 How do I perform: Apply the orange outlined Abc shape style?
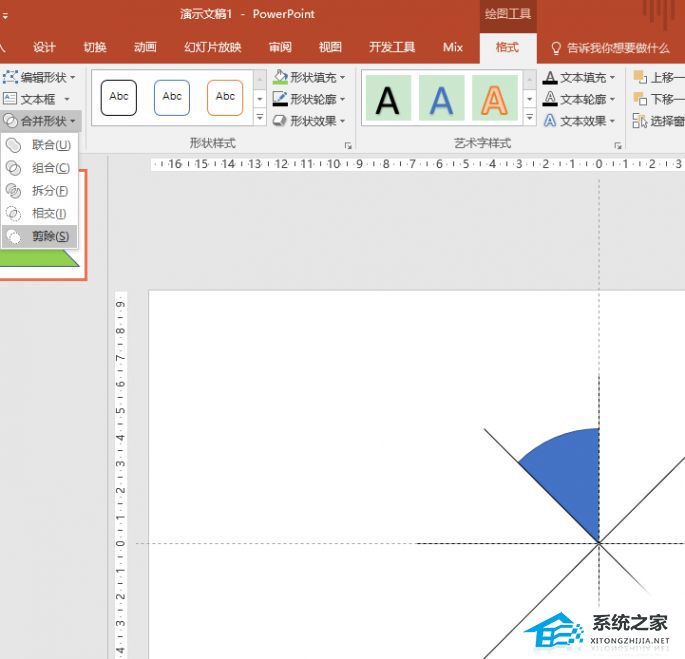(225, 97)
